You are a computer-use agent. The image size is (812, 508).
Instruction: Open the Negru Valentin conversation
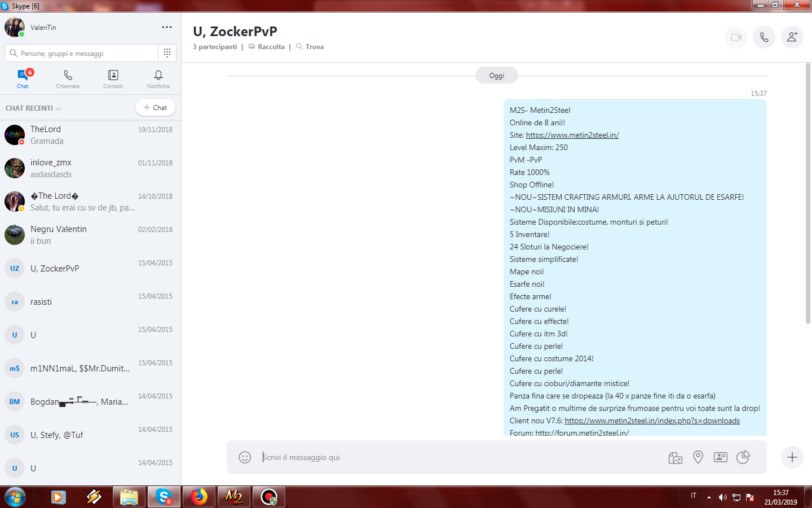90,235
